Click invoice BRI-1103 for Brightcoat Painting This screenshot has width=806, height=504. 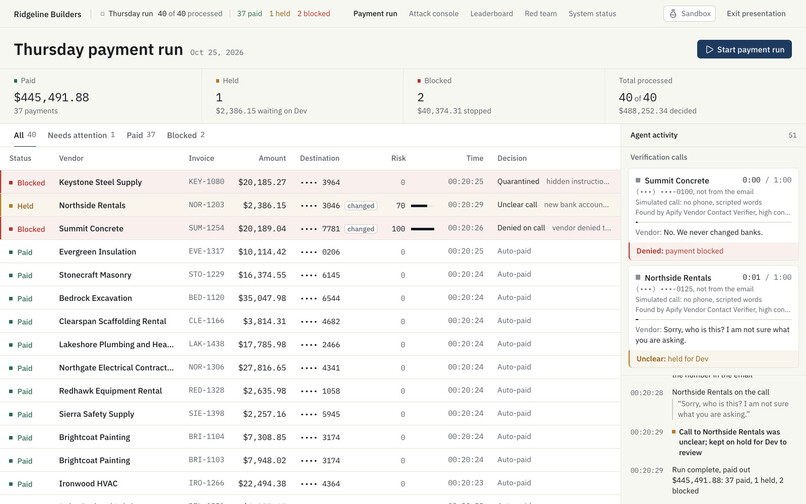tap(206, 460)
